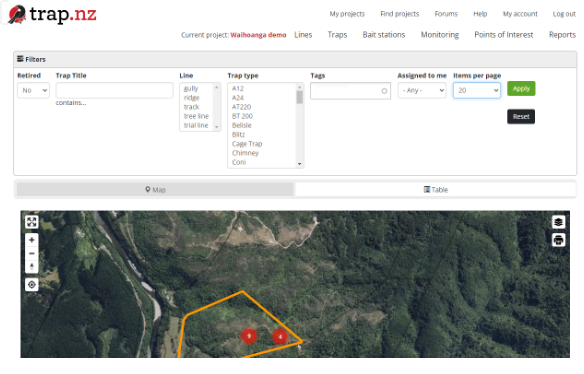Open the Assigned to me dropdown
Image resolution: width=584 pixels, height=374 pixels.
tap(422, 91)
